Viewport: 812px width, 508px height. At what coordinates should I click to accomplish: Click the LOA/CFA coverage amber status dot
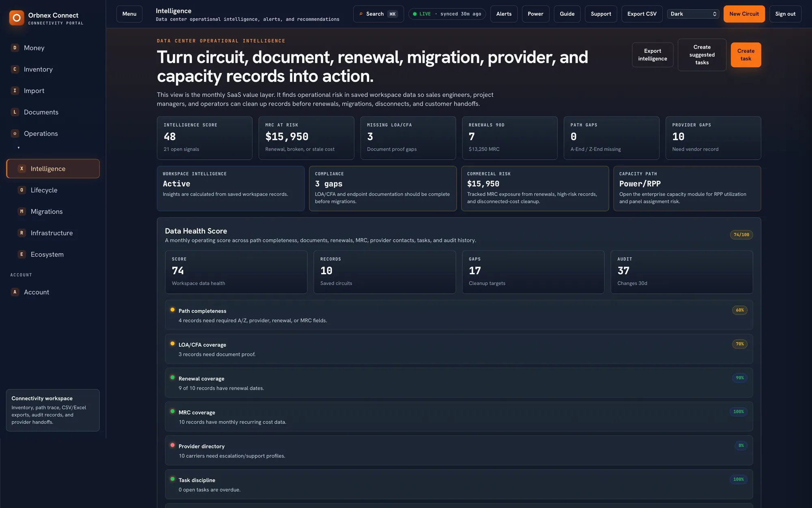click(173, 343)
